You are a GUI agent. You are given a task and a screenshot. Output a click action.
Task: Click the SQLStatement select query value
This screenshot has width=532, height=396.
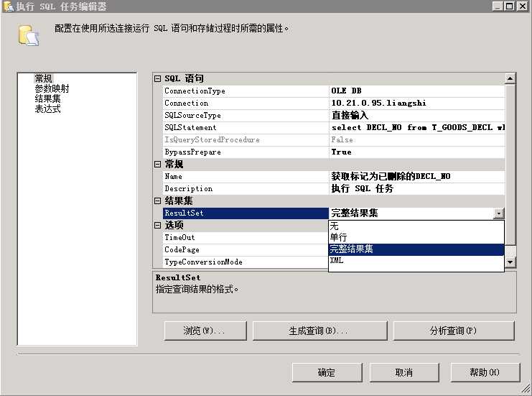[x=416, y=128]
